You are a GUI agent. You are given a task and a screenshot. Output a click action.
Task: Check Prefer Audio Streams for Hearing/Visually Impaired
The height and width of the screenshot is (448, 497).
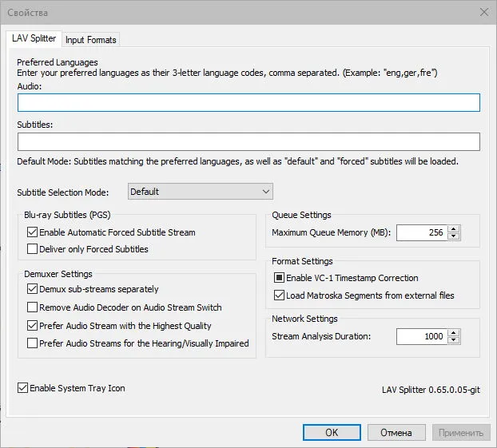[32, 343]
